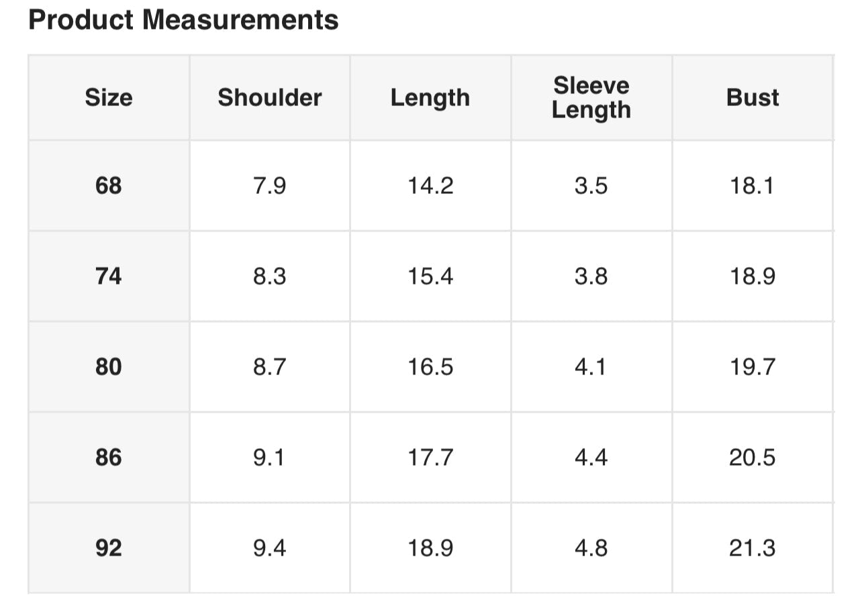862x616 pixels.
Task: Click shoulder value 7.9 for size 68
Action: click(x=270, y=185)
